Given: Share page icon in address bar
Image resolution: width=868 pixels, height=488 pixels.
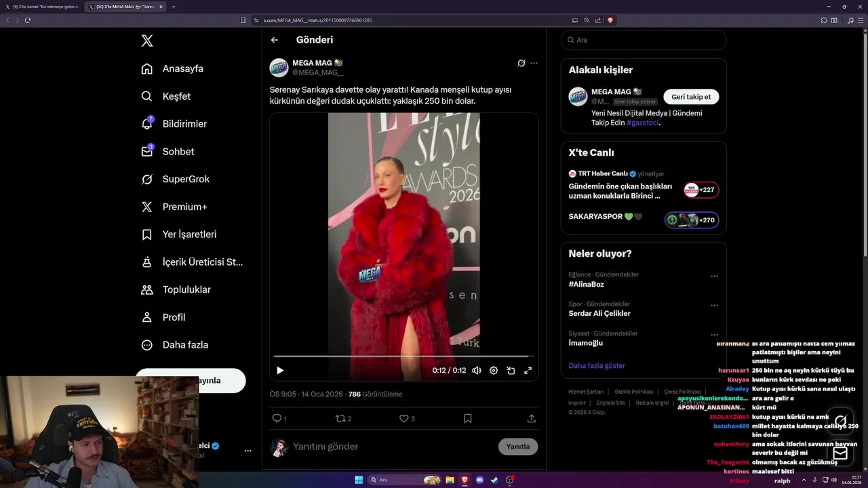Looking at the screenshot, I should point(598,20).
